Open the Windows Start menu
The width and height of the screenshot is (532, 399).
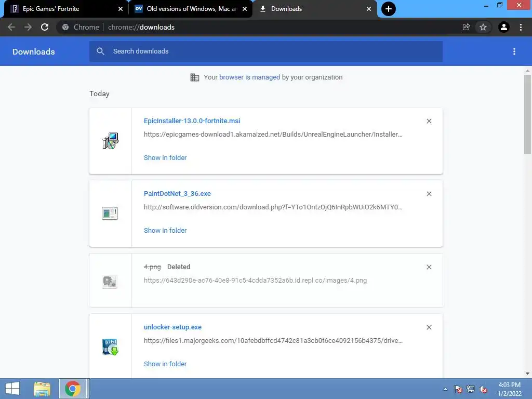tap(12, 389)
